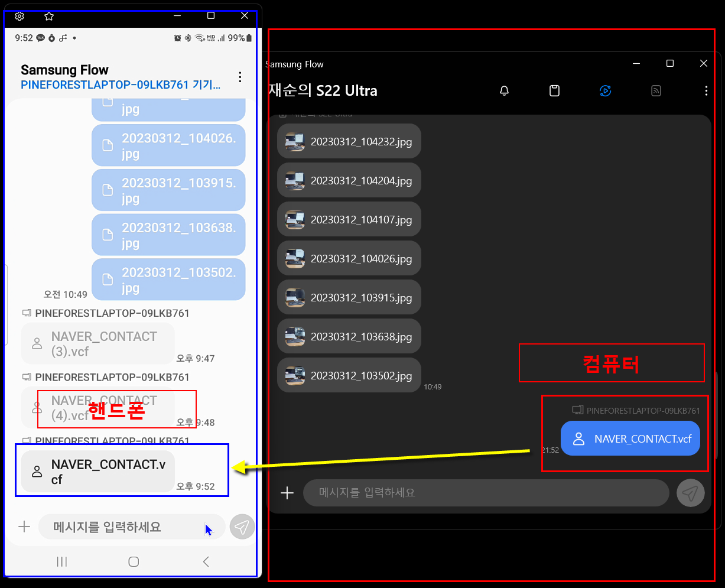Viewport: 725px width, 588px height.
Task: Click message input field on phone
Action: click(x=132, y=527)
